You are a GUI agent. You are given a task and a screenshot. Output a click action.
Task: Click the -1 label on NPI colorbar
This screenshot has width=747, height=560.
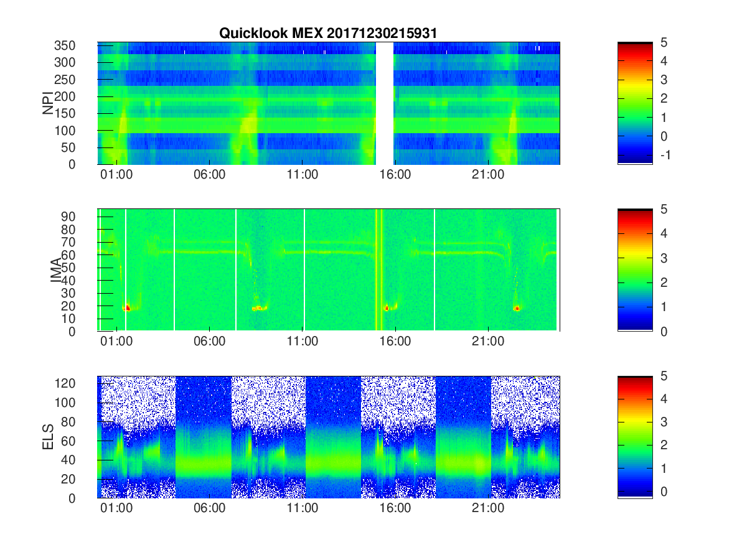tap(665, 154)
